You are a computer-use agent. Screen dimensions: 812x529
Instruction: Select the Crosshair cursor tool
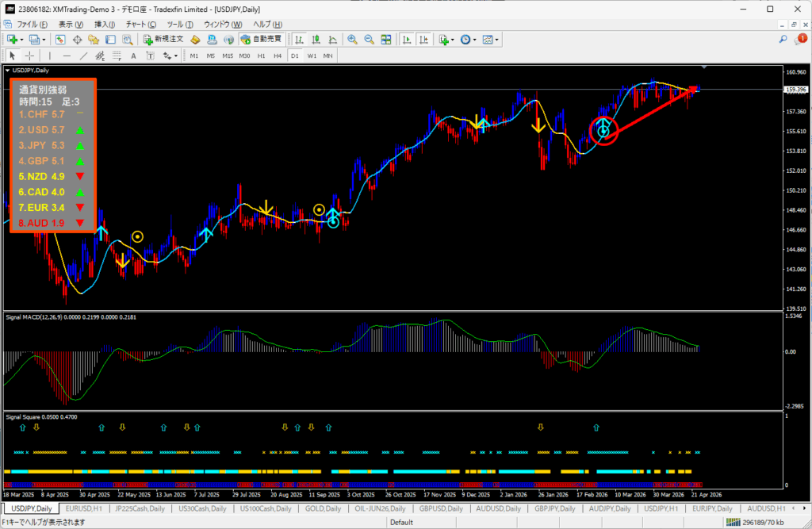pyautogui.click(x=29, y=56)
